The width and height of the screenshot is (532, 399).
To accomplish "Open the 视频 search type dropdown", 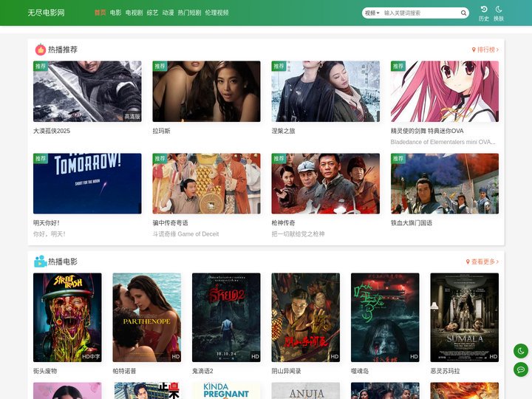I will [372, 13].
